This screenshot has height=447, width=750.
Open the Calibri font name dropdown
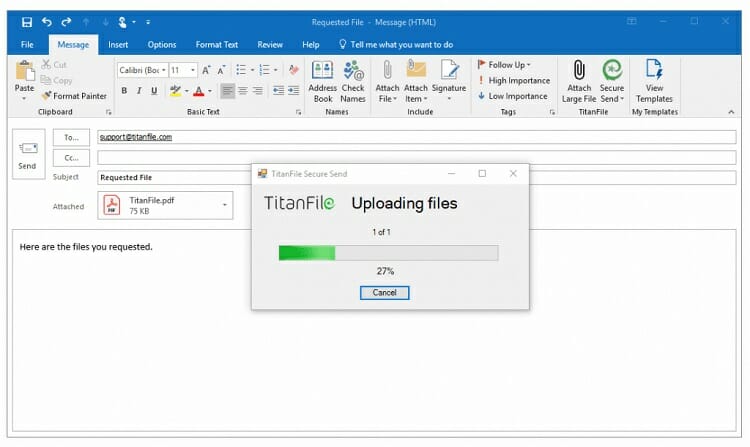click(164, 70)
